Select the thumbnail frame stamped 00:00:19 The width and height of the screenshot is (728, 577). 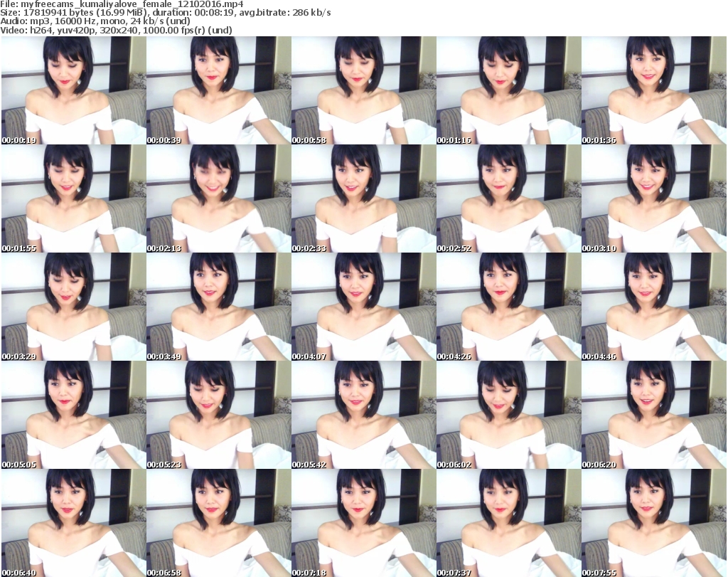74,90
